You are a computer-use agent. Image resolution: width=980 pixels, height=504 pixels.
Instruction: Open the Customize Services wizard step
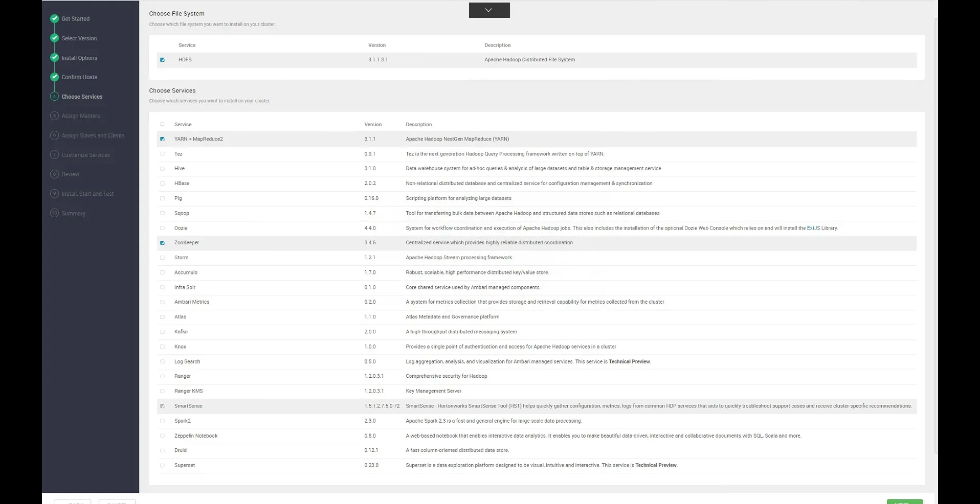click(x=85, y=155)
